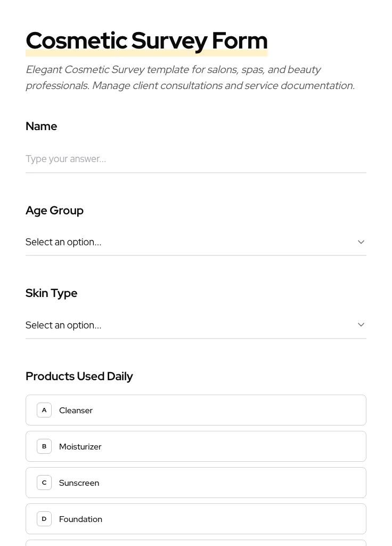This screenshot has height=546, width=392.
Task: Click the letter C badge for Sunscreen
Action: coord(44,483)
